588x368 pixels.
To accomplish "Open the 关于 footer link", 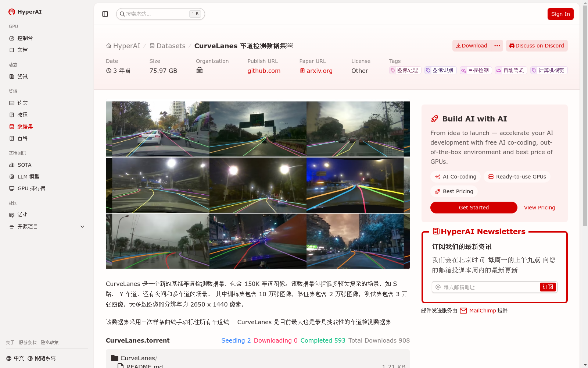I will (x=10, y=343).
